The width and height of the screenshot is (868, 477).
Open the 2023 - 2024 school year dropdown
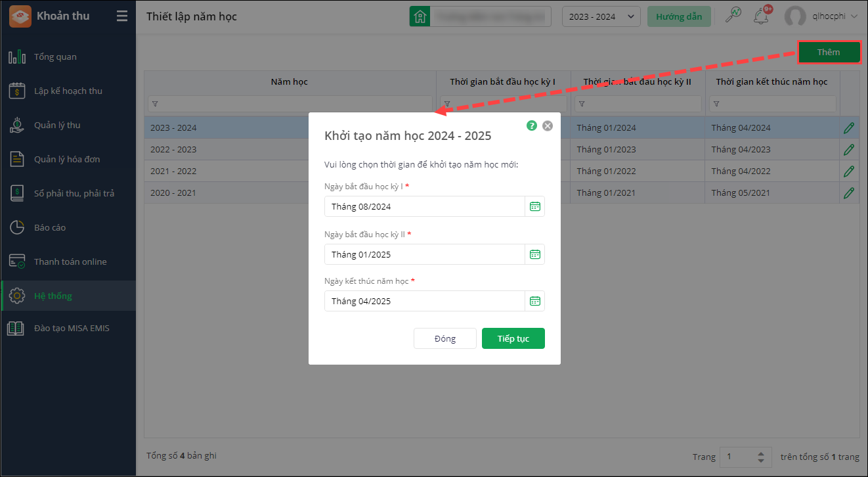pyautogui.click(x=601, y=17)
